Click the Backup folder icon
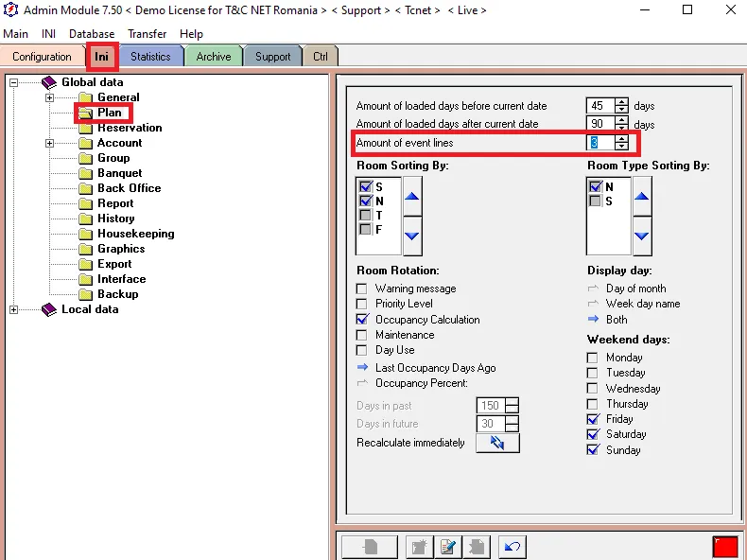Image resolution: width=747 pixels, height=560 pixels. pos(86,294)
